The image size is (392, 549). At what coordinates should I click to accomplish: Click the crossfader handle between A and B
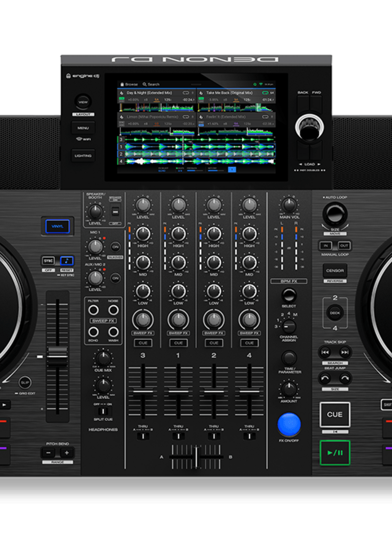tap(196, 457)
